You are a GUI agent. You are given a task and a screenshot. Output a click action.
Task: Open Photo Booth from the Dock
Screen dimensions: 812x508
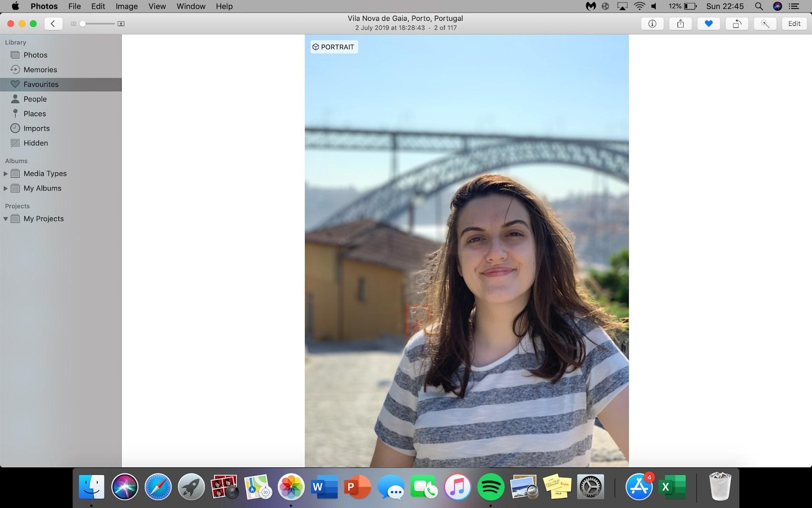pos(225,488)
